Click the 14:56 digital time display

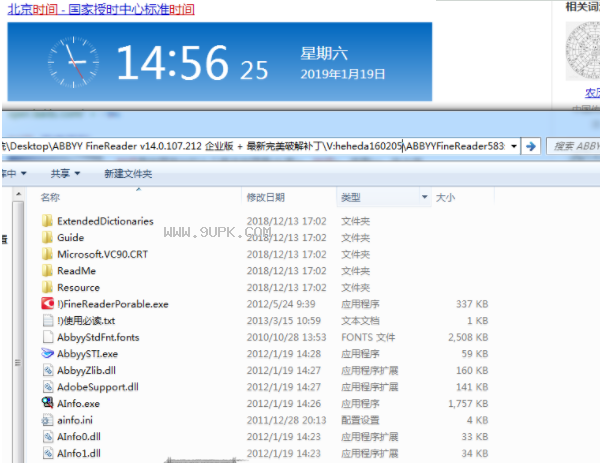pyautogui.click(x=172, y=62)
